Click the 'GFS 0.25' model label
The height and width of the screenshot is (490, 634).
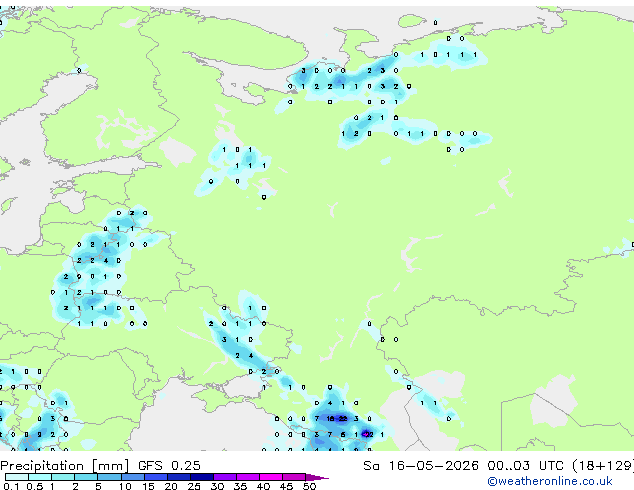tap(169, 466)
